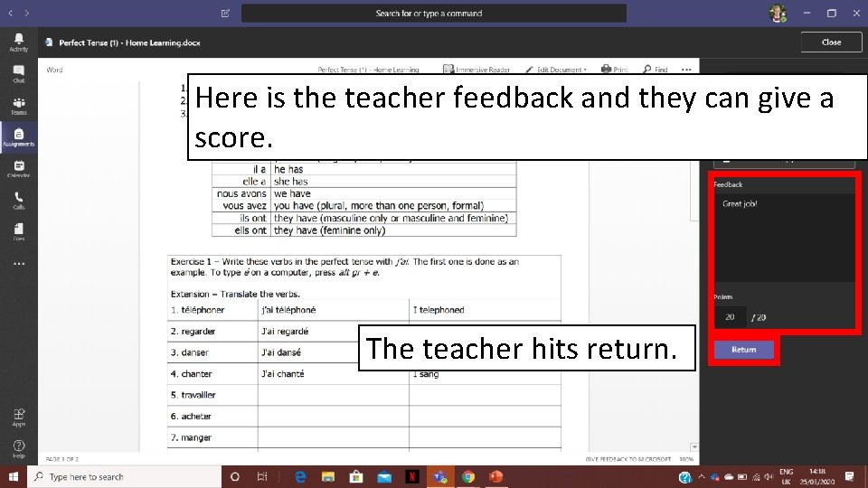Show more apps ellipsis in the sidebar
The height and width of the screenshot is (488, 868).
pyautogui.click(x=19, y=264)
